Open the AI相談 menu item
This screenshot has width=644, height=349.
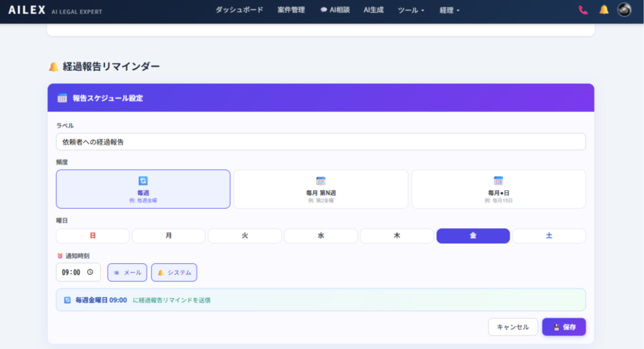tap(335, 10)
